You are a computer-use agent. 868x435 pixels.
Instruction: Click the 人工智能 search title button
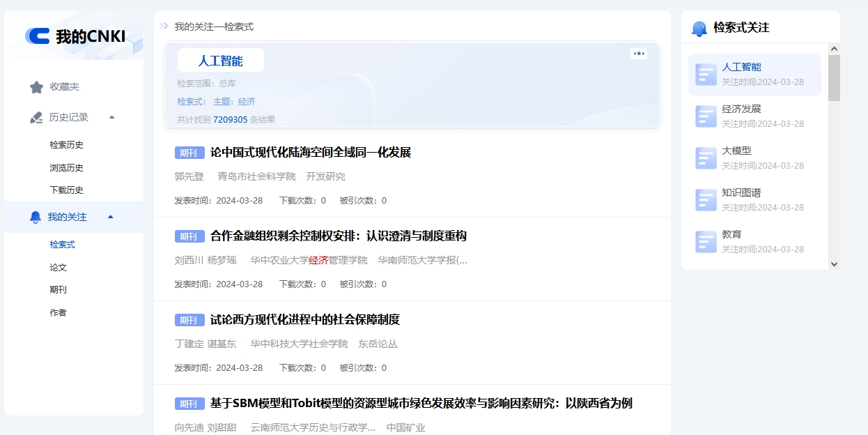coord(220,61)
